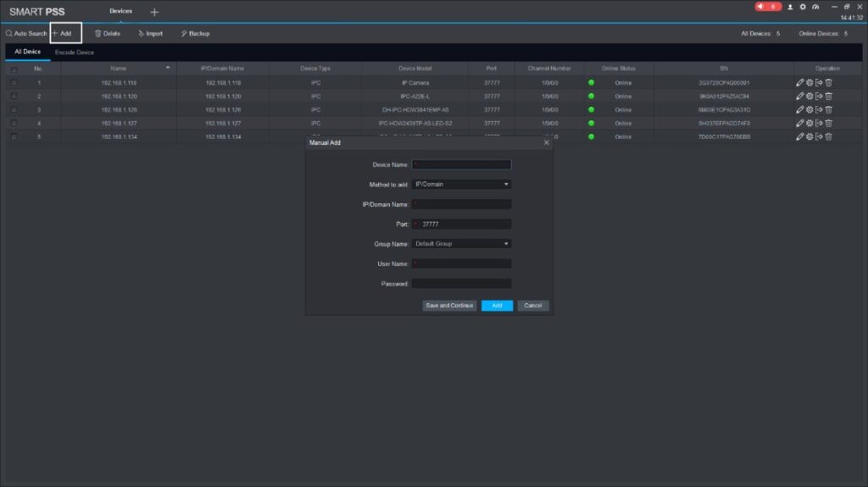Delete device 192.168.1.127 with trash icon
Image resolution: width=868 pixels, height=487 pixels.
tap(829, 123)
